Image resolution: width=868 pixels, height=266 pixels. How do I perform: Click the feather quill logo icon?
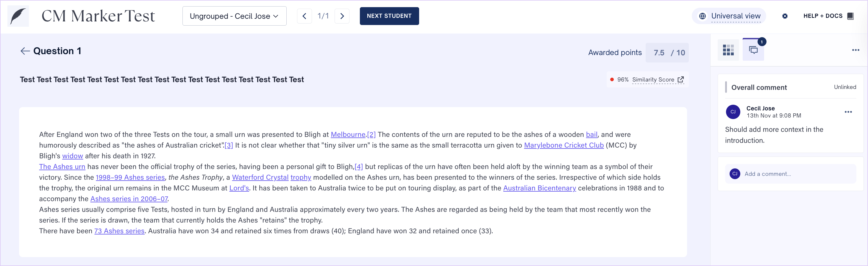(x=18, y=16)
